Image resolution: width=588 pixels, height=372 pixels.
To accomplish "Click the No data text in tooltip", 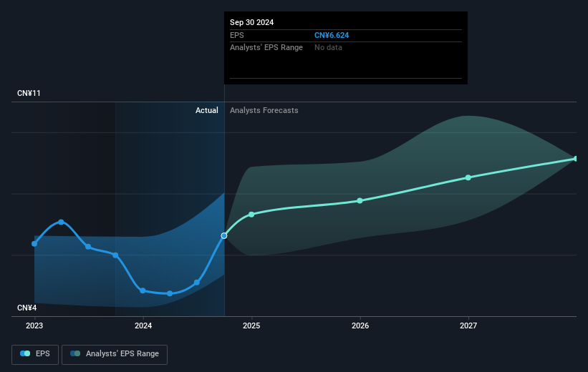I will 328,48.
